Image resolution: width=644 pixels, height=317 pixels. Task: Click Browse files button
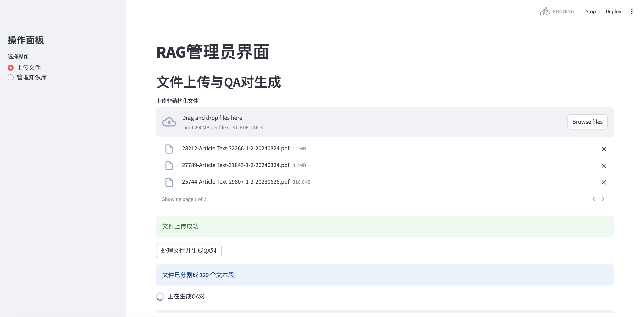(x=587, y=122)
